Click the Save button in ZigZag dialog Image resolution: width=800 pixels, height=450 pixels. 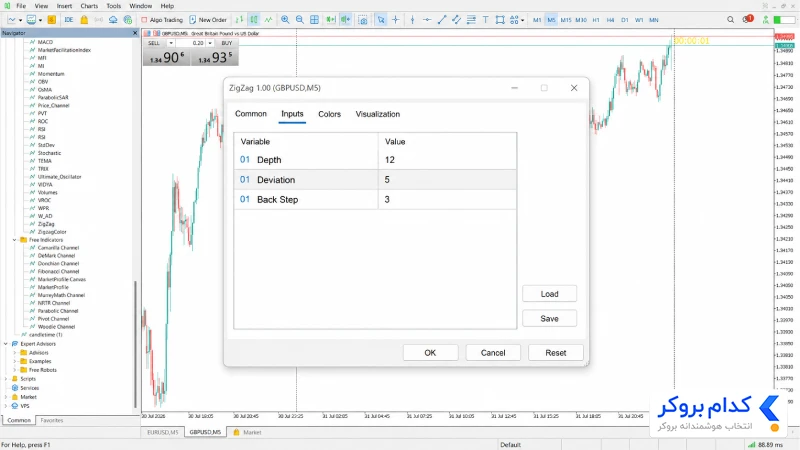[549, 318]
